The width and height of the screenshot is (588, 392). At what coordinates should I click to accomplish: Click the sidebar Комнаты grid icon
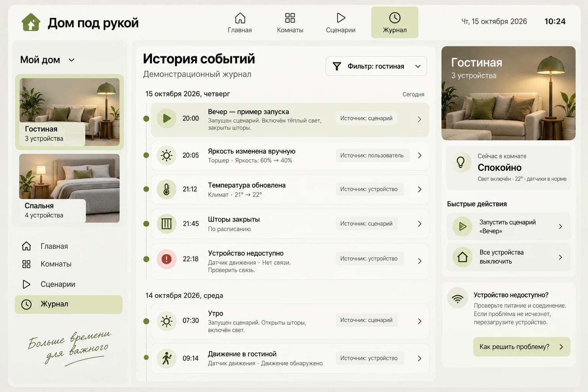tap(26, 264)
